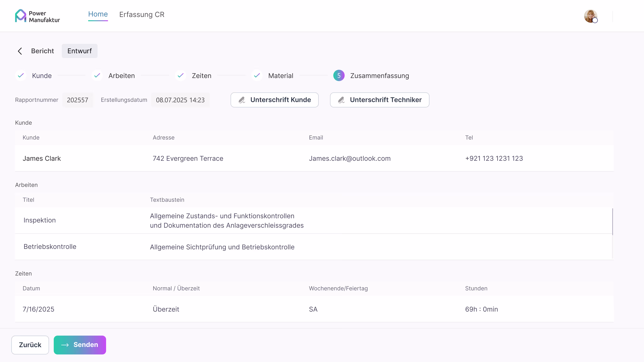
Task: Switch to the Home tab
Action: [x=98, y=14]
